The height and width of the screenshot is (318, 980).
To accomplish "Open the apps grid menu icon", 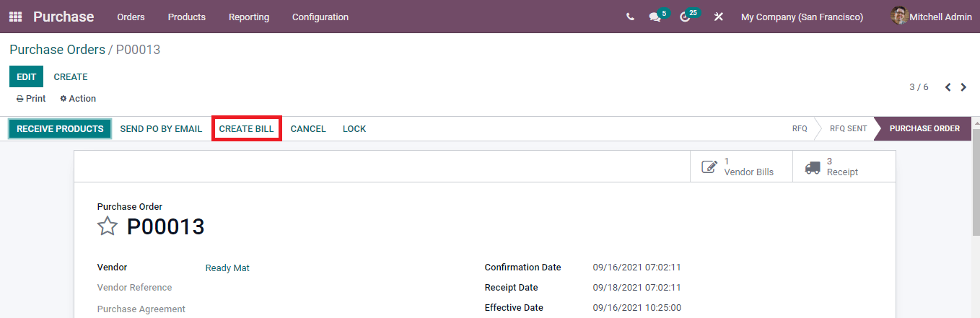I will (x=15, y=17).
